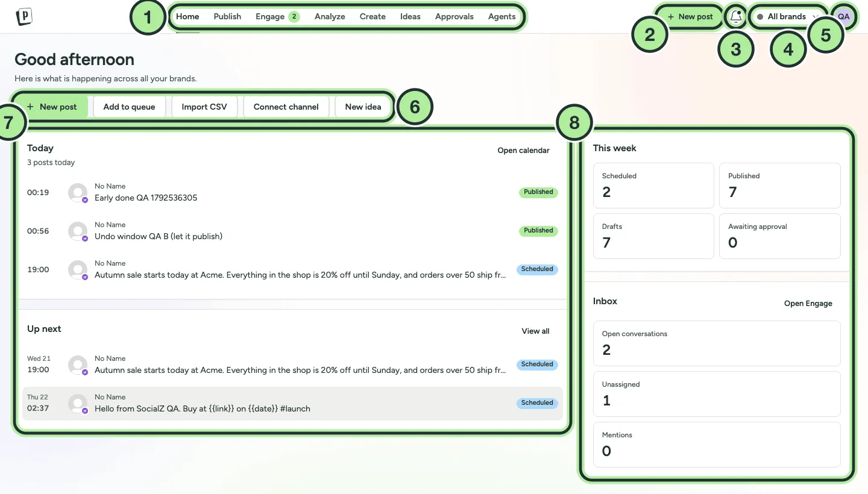Click the avatar on the 00:56 post
The image size is (868, 494).
[x=78, y=231]
